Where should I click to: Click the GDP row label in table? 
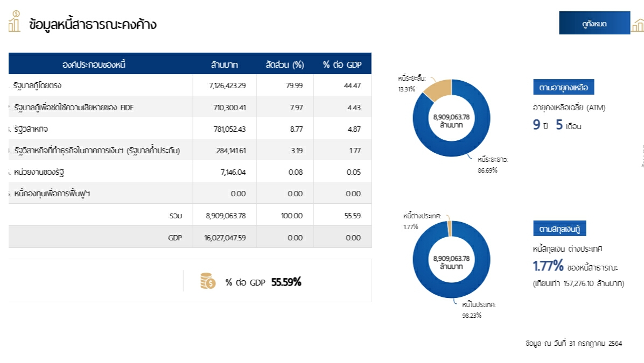[x=175, y=238]
